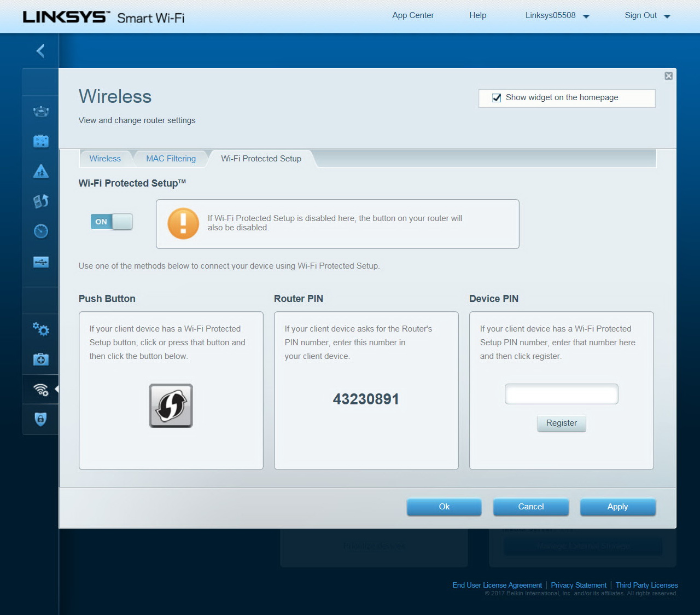This screenshot has height=615, width=700.
Task: Open the Help menu item
Action: coord(477,15)
